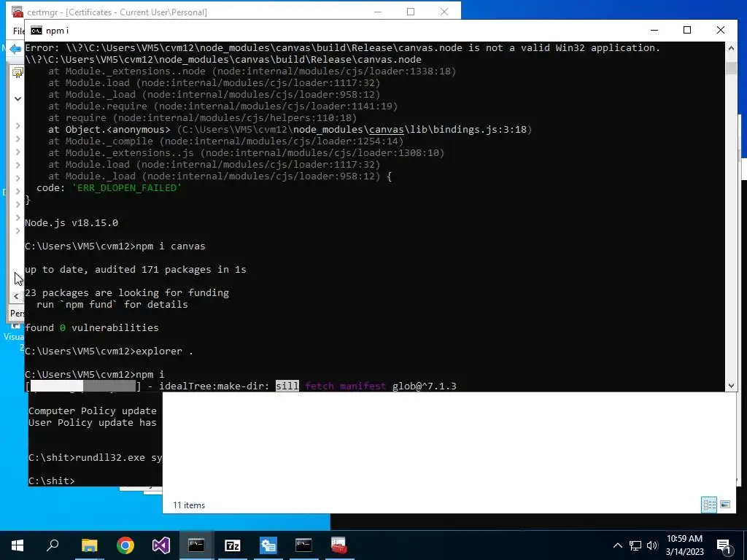Maximize the npm i console window

[x=687, y=30]
